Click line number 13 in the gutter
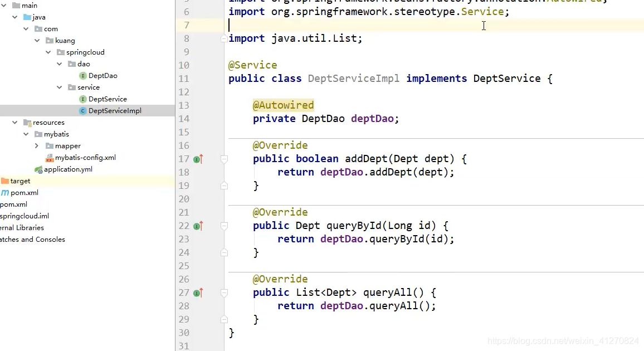The height and width of the screenshot is (351, 644). (x=184, y=105)
